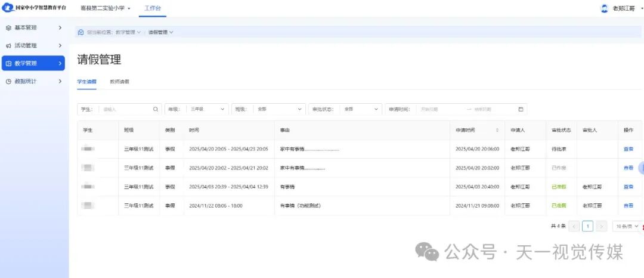
Task: Open 教学管理 breadcrumb dropdown
Action: (x=128, y=32)
